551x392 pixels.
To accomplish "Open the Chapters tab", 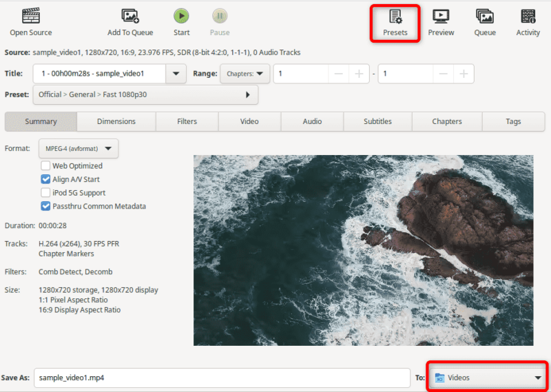I will (447, 122).
